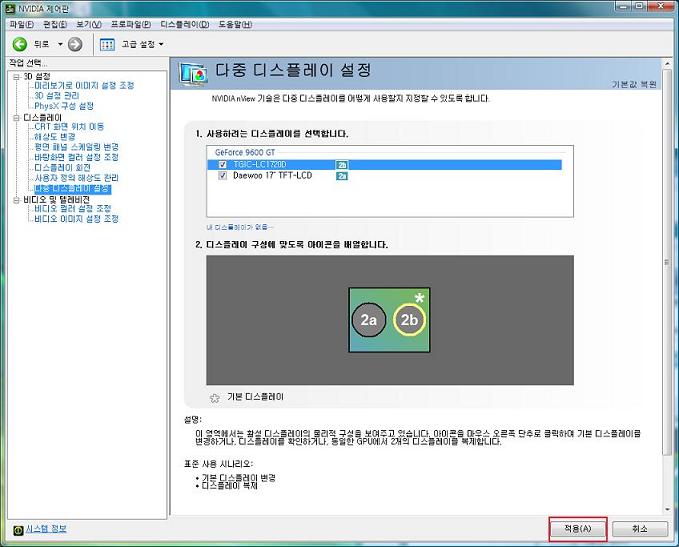Image resolution: width=679 pixels, height=547 pixels.
Task: Click the green Back arrow button
Action: pyautogui.click(x=19, y=44)
